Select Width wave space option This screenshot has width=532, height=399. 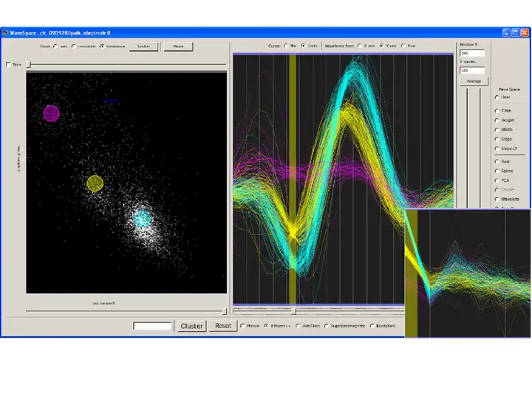click(497, 129)
